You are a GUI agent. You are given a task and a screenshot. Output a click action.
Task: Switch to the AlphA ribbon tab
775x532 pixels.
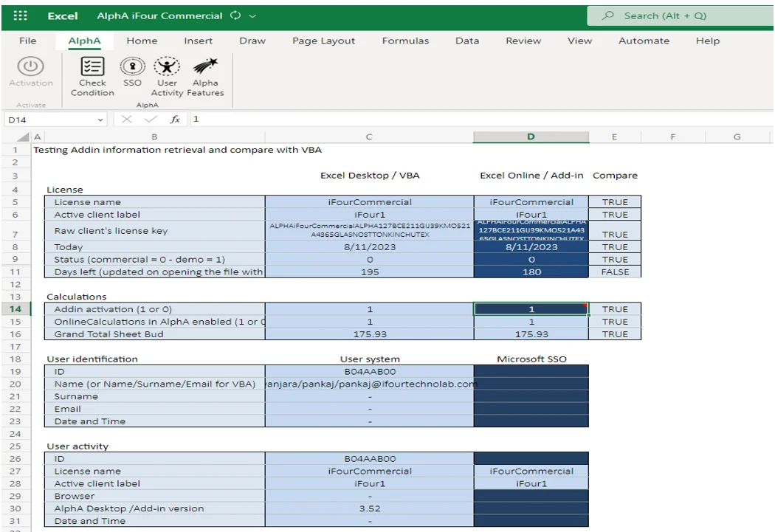[85, 41]
